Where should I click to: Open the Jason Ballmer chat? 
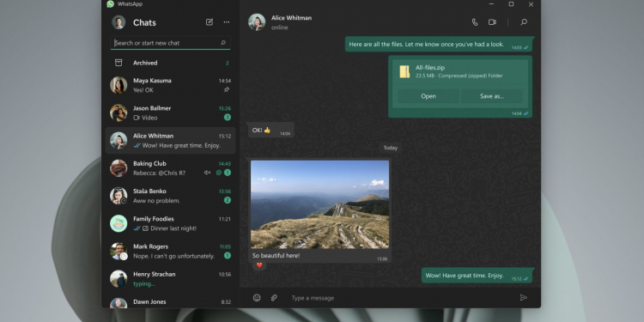coord(171,113)
